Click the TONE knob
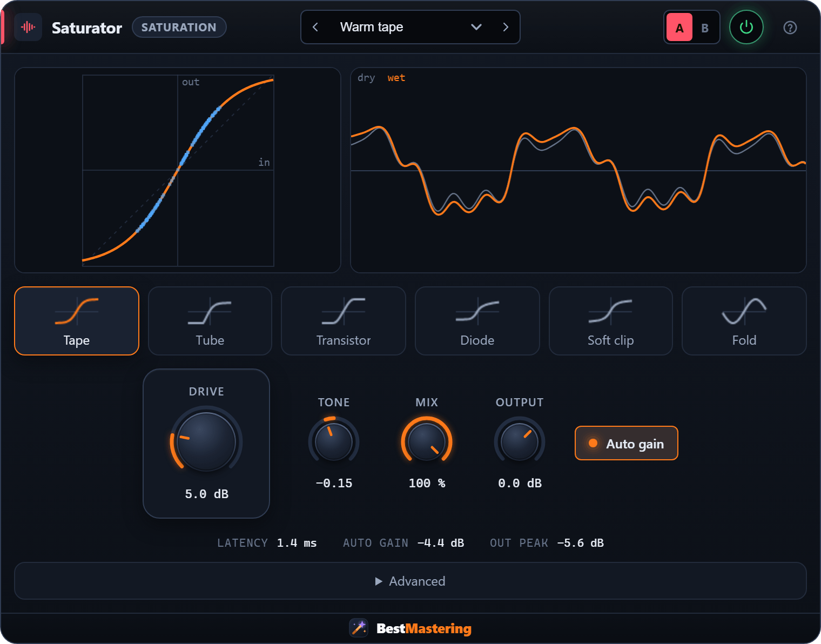 334,442
